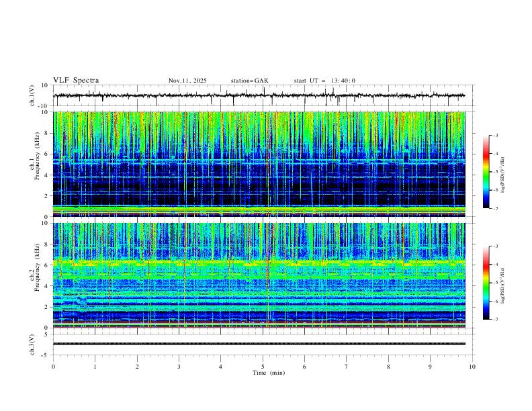The image size is (532, 411).
Task: Click time axis tick label '4'
Action: pyautogui.click(x=220, y=367)
